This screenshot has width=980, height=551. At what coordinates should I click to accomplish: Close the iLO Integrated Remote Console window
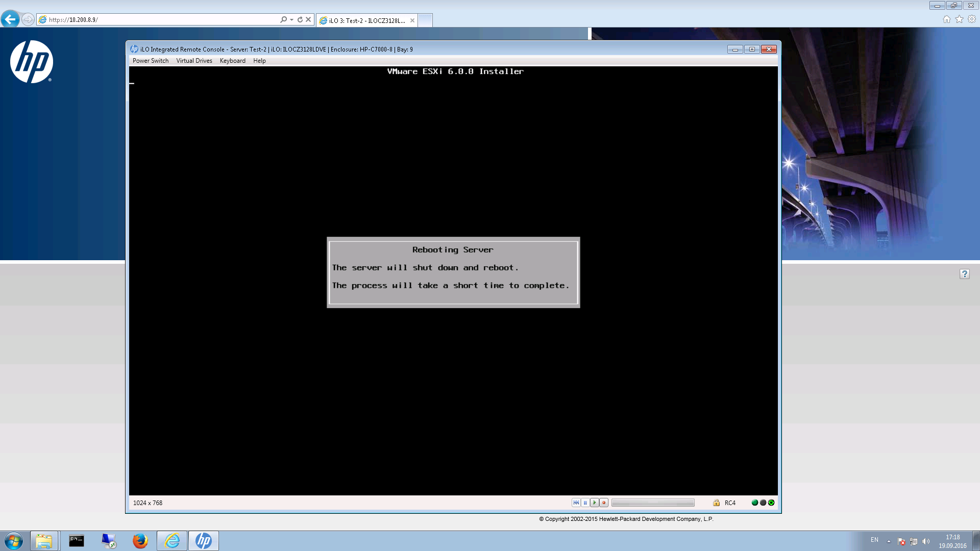[769, 49]
